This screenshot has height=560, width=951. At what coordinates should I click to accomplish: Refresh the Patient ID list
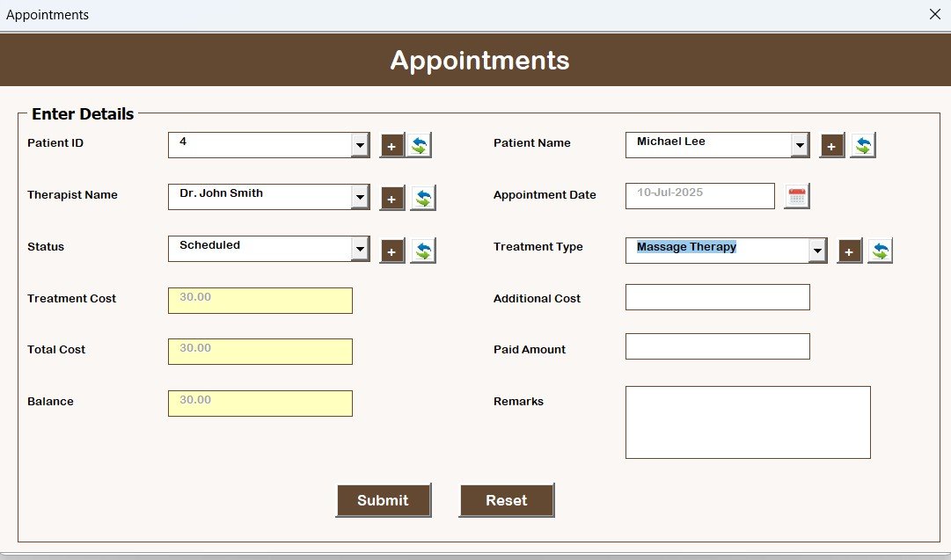click(x=419, y=145)
